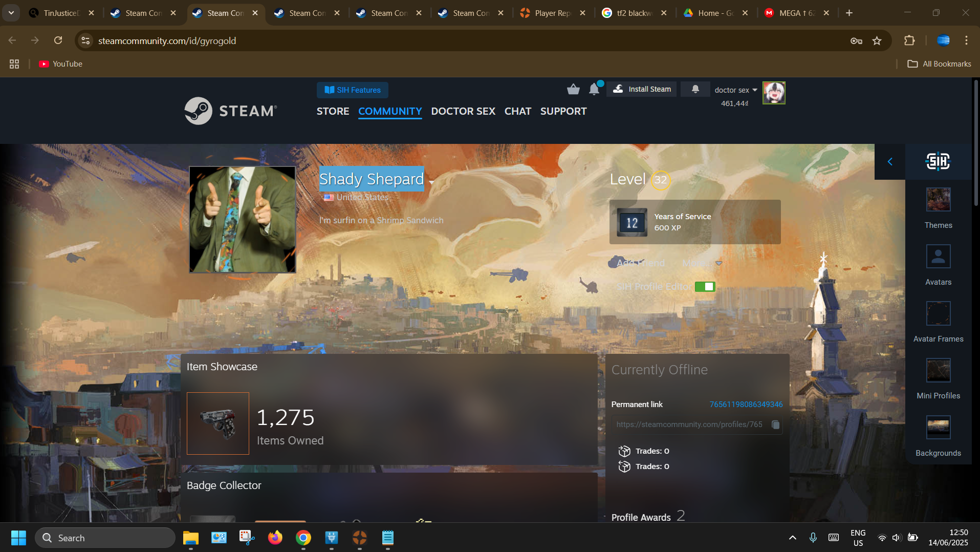Viewport: 980px width, 552px height.
Task: Switch to the MEGA browser tab
Action: click(796, 13)
